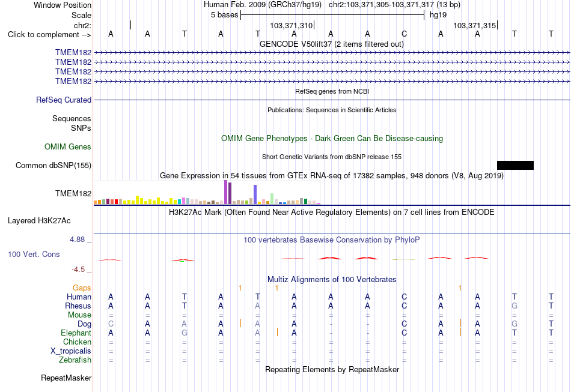Viewport: 571px width, 392px height.
Task: Select the Human species label
Action: click(79, 297)
